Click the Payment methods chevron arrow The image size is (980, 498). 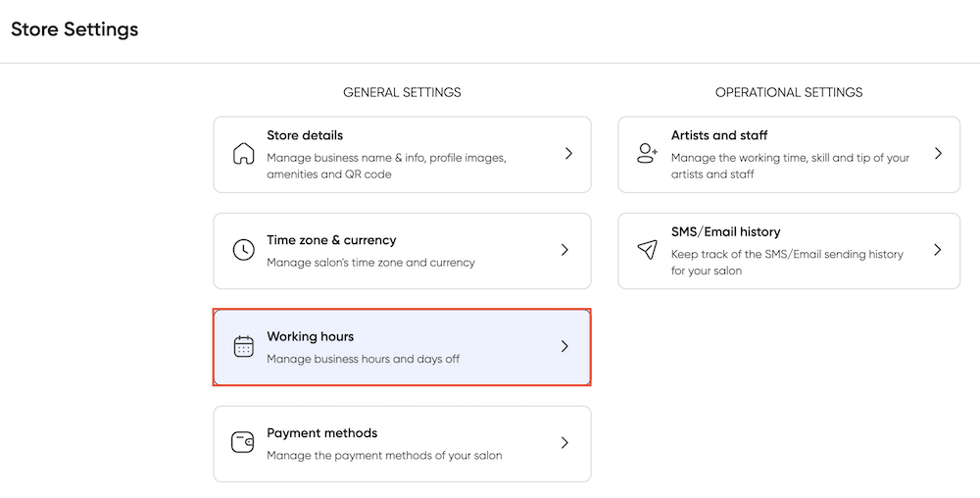[564, 442]
